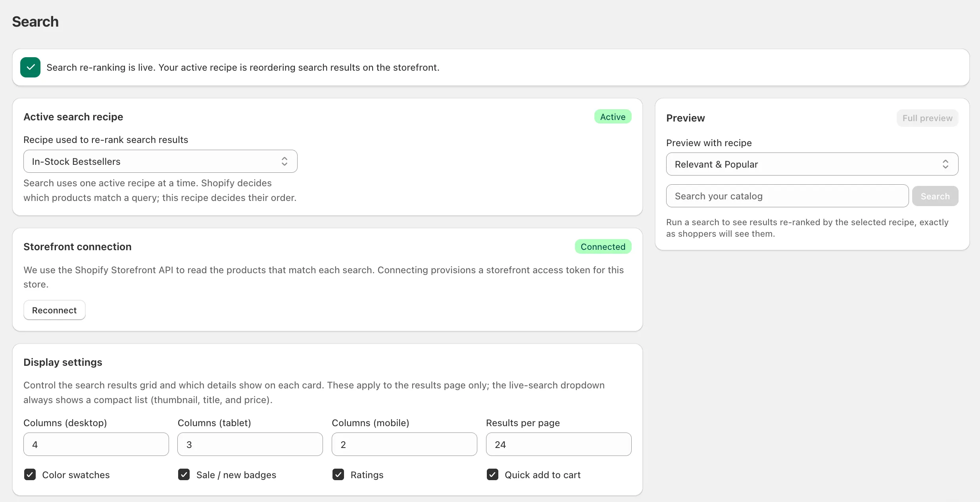Screen dimensions: 980x502
Task: Click the Active search recipe heading
Action: pos(73,117)
